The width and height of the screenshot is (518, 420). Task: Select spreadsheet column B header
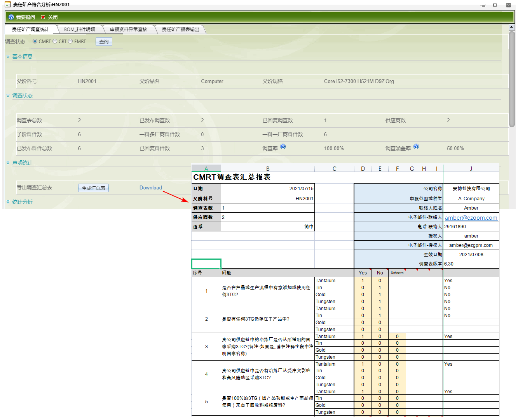click(268, 168)
